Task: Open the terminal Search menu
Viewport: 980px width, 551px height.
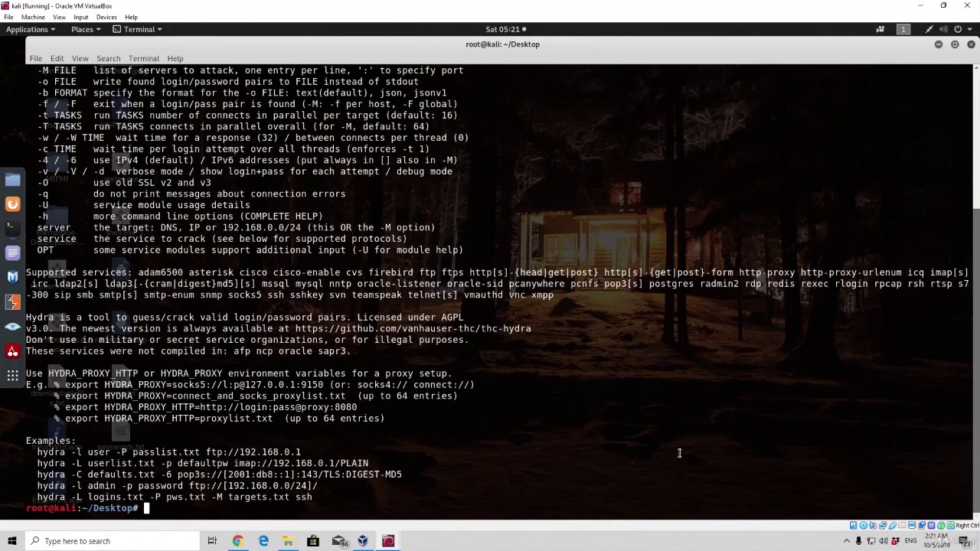Action: pos(108,58)
